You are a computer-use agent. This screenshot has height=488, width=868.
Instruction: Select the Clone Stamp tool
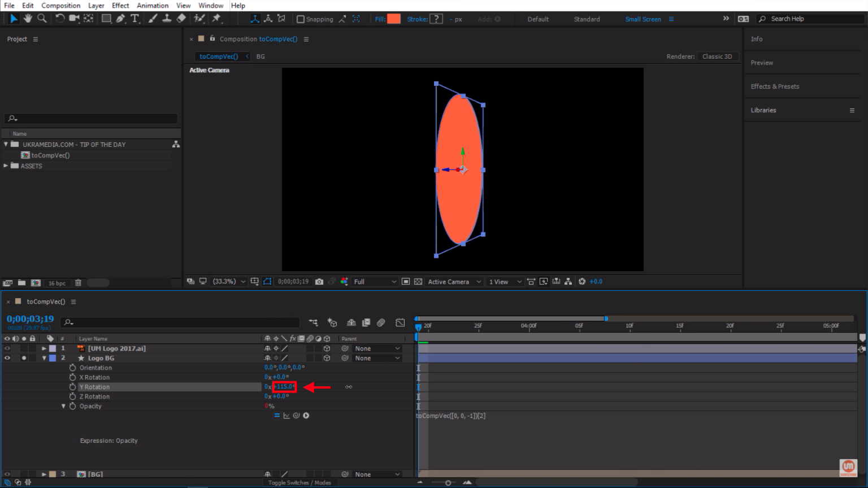[x=167, y=19]
